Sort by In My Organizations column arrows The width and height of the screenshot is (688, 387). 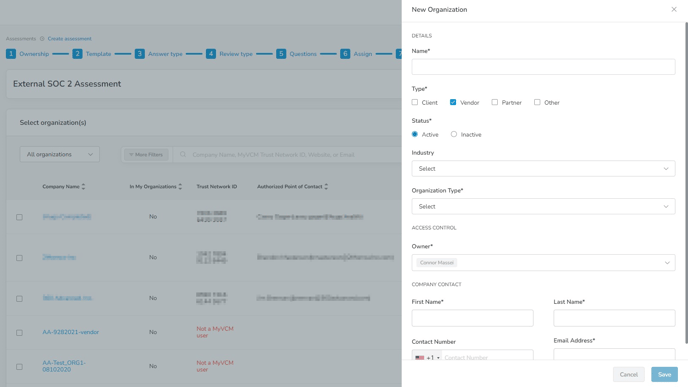coord(180,186)
